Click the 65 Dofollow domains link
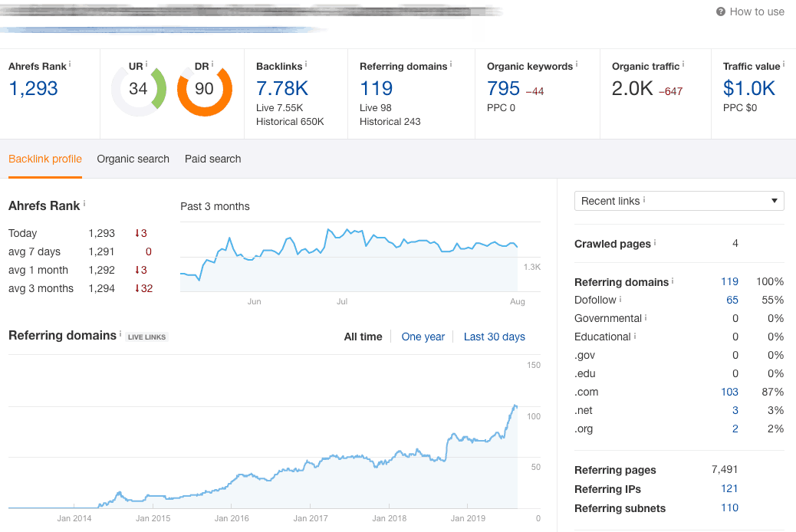Viewport: 796px width, 532px height. (732, 300)
